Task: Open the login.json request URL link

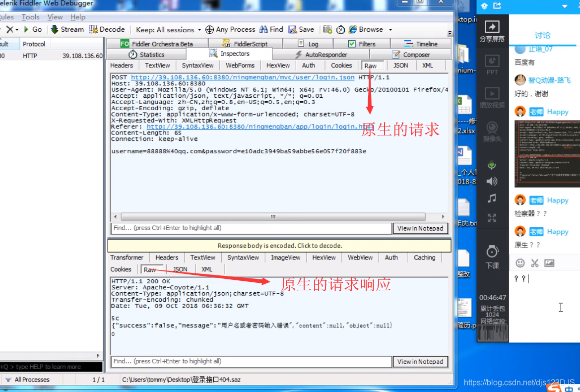Action: click(243, 77)
